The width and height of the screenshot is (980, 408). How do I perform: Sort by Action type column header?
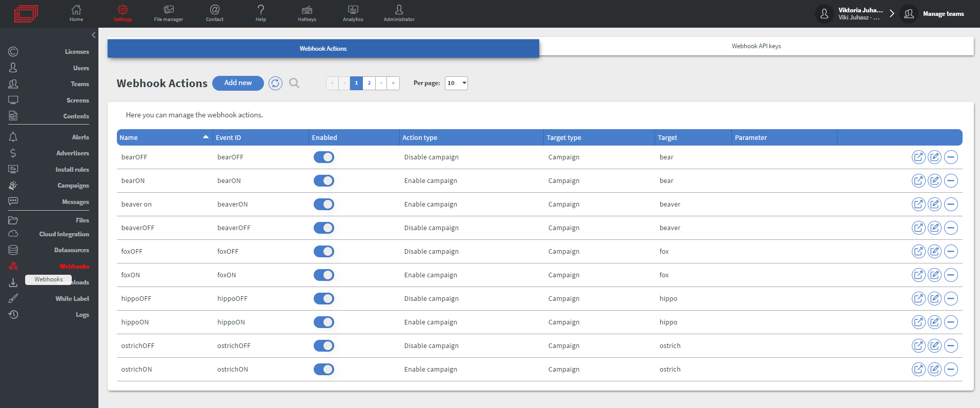(x=472, y=137)
